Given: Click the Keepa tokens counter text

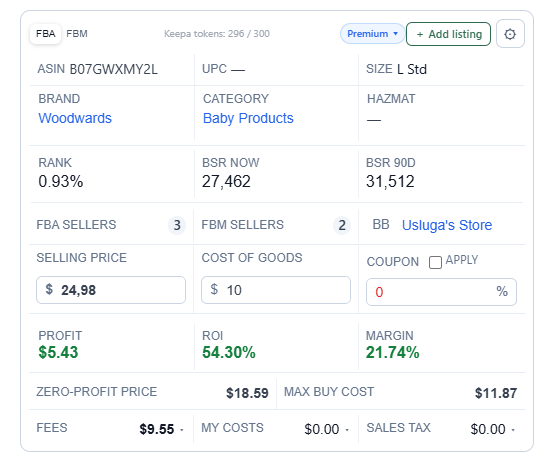Looking at the screenshot, I should [x=217, y=34].
